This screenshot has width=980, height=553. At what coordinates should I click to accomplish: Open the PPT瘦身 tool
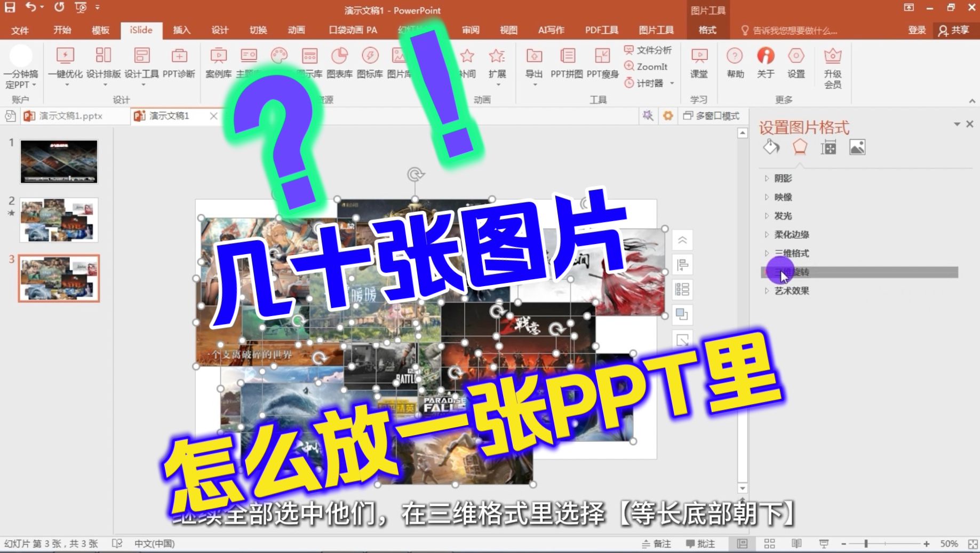point(602,65)
